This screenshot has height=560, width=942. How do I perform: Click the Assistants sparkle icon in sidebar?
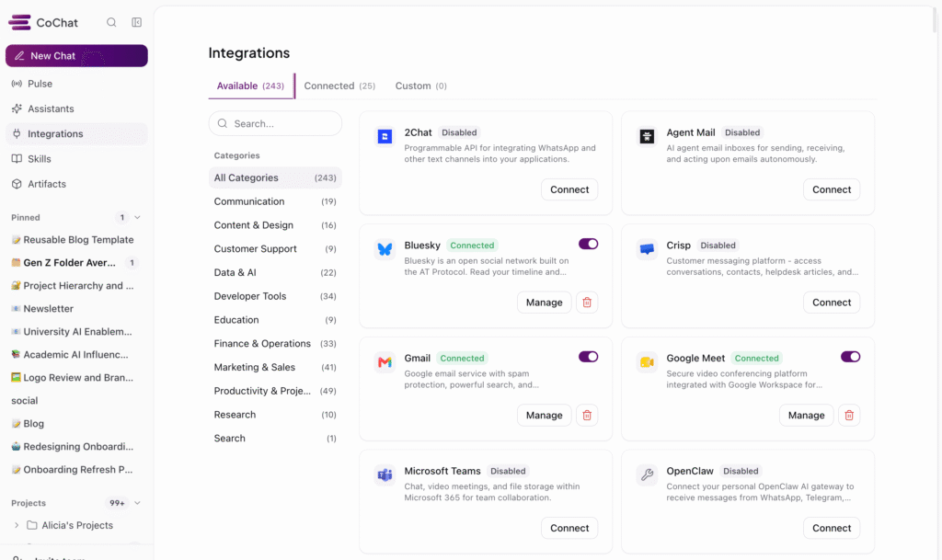coord(17,109)
